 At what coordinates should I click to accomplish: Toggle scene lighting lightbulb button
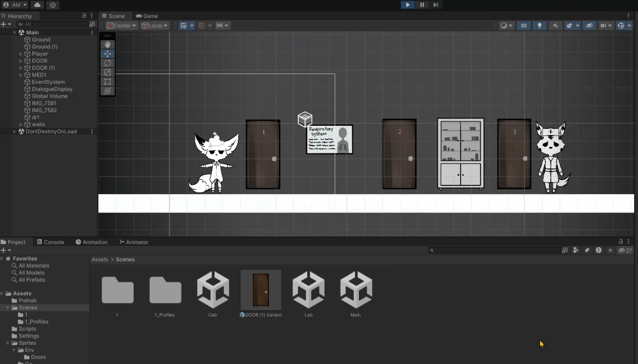click(x=539, y=26)
